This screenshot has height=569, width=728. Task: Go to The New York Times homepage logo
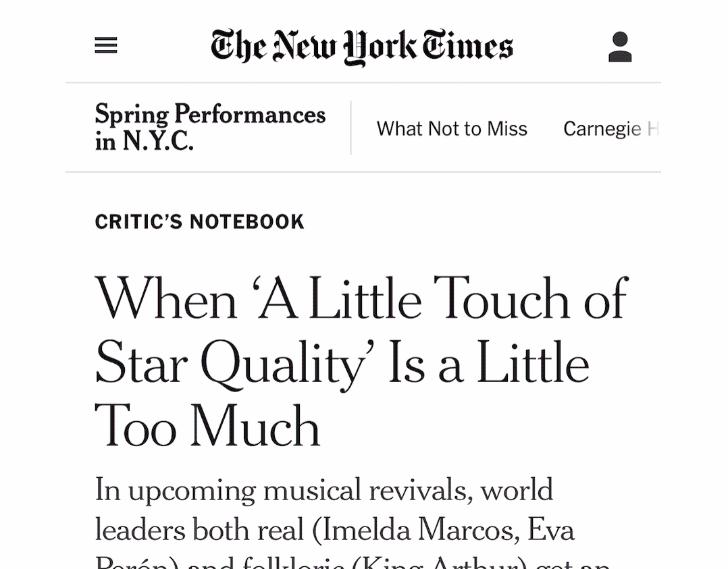tap(362, 47)
